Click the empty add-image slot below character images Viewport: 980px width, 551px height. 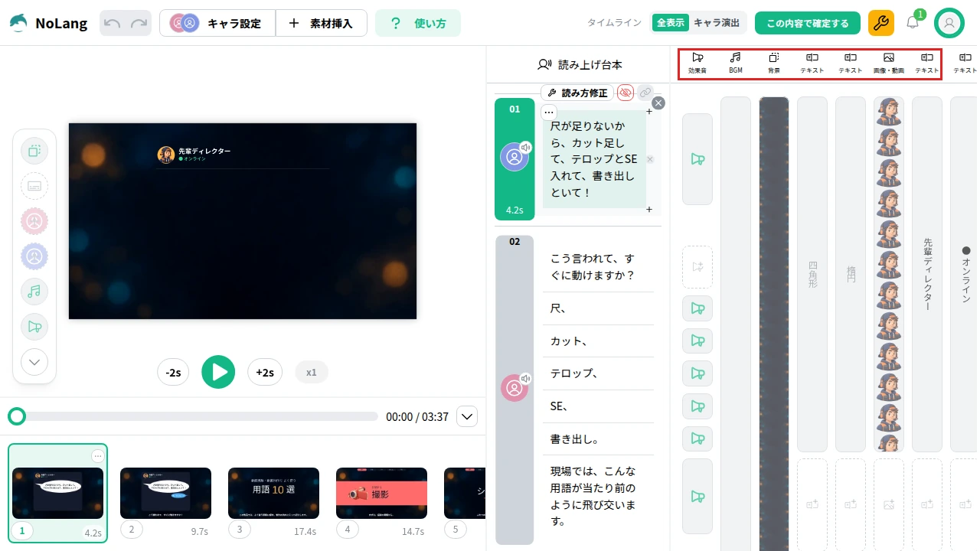coord(889,504)
